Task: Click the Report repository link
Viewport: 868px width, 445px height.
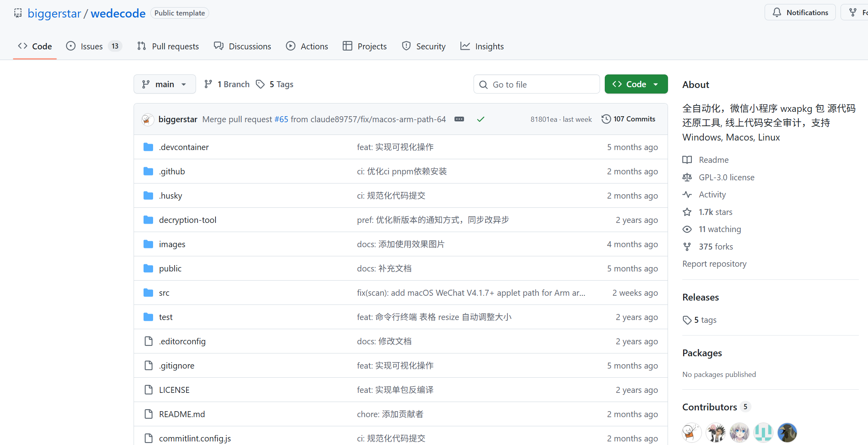Action: pyautogui.click(x=714, y=264)
